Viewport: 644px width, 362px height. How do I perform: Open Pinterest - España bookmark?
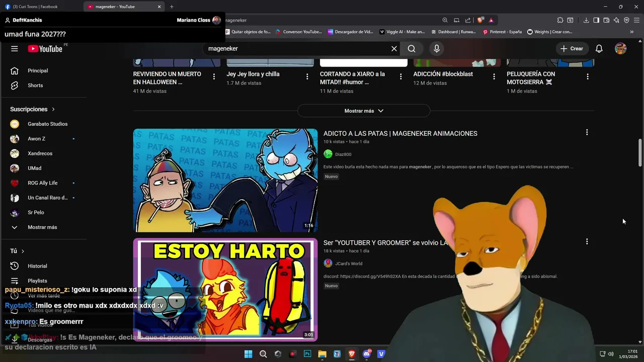coord(502,32)
